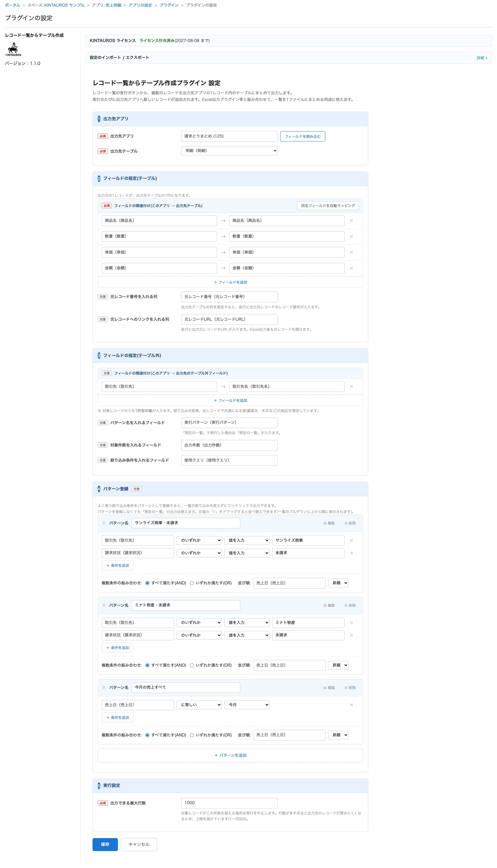Open the 今月 value dropdown
This screenshot has height=868, width=497.
pyautogui.click(x=247, y=705)
